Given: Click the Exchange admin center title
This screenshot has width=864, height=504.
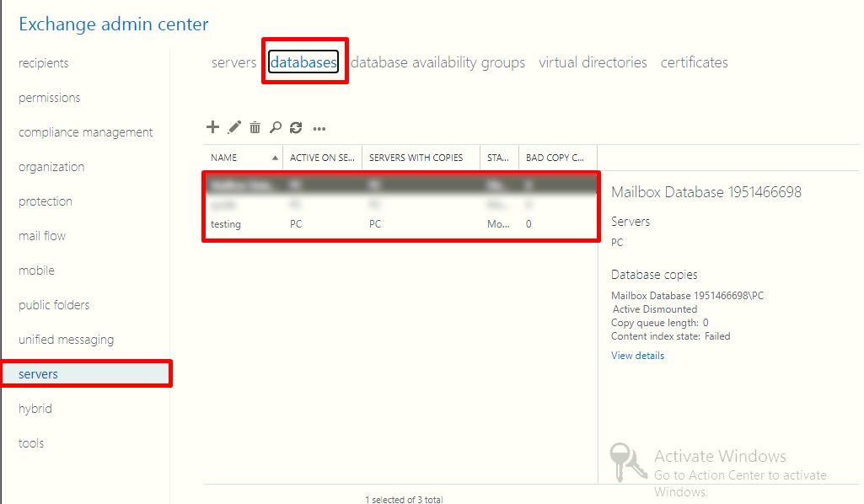Looking at the screenshot, I should click(x=114, y=24).
